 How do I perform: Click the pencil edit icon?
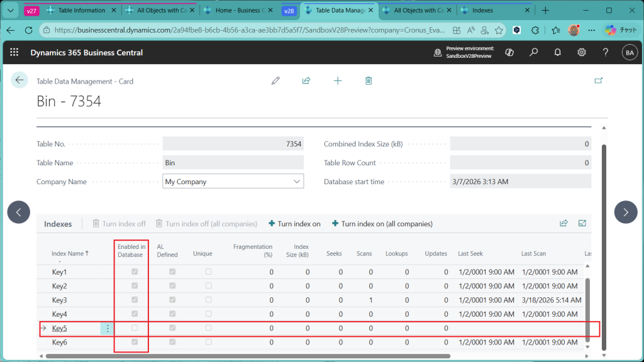(275, 80)
